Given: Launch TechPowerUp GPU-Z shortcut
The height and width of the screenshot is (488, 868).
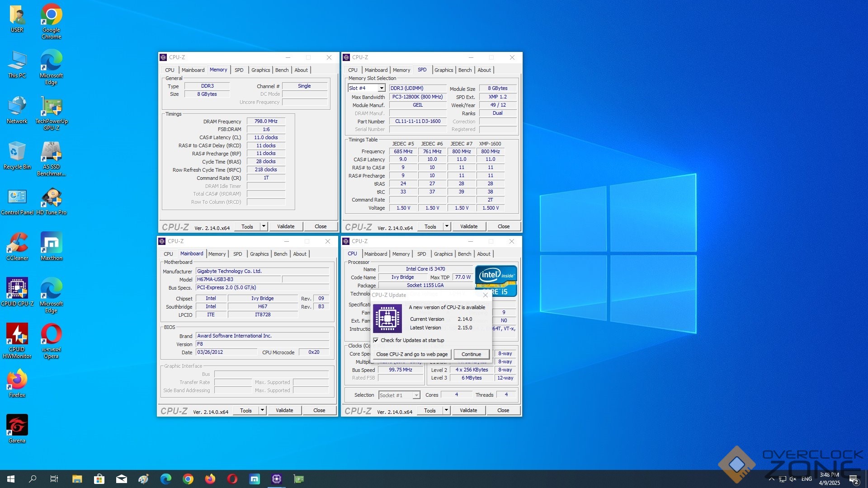Looking at the screenshot, I should 51,113.
